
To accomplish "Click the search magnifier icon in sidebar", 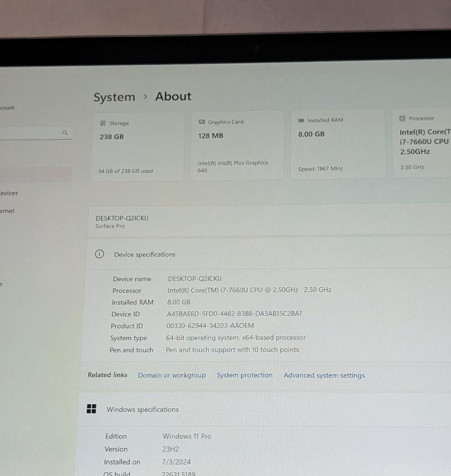I will point(65,133).
